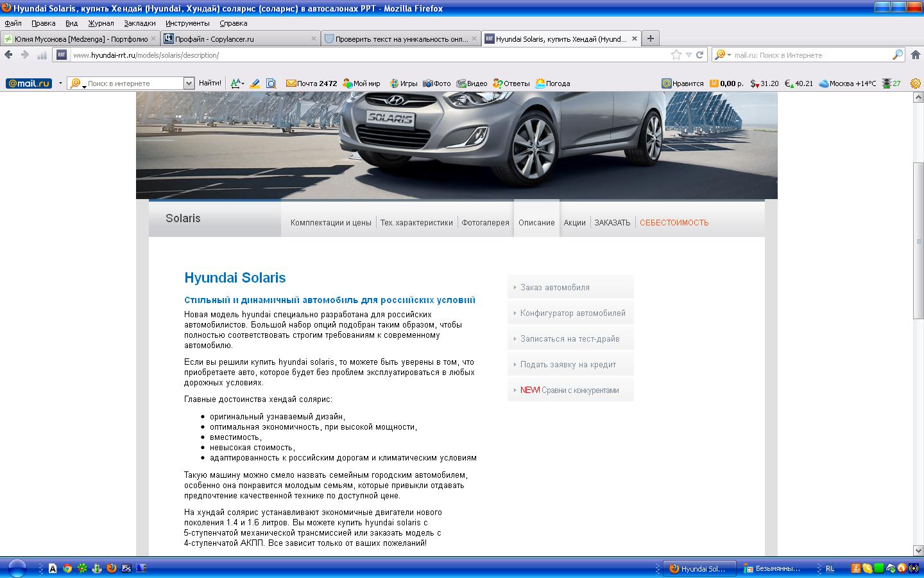Open Мой мир on the Mail.ru toolbar
924x578 pixels.
click(361, 83)
